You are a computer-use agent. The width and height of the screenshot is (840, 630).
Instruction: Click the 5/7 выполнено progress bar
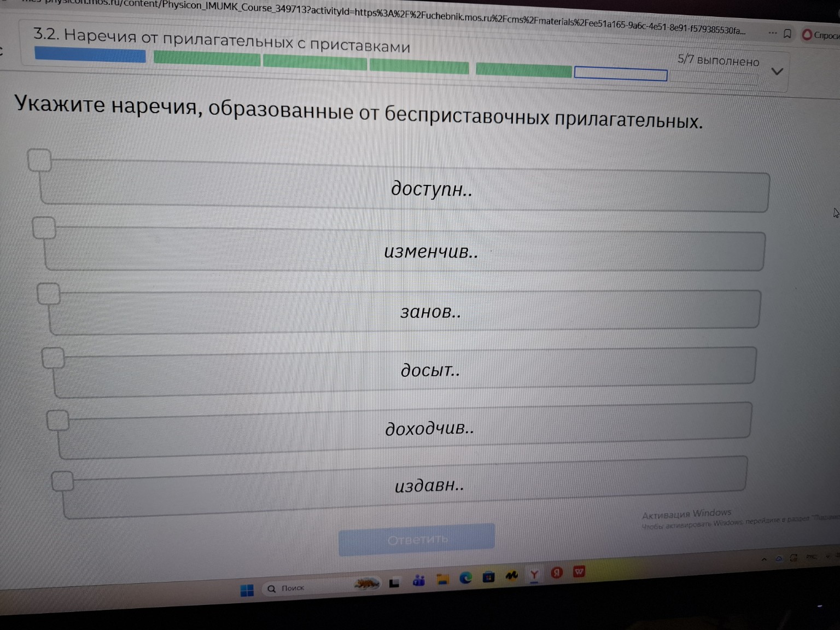[x=718, y=61]
